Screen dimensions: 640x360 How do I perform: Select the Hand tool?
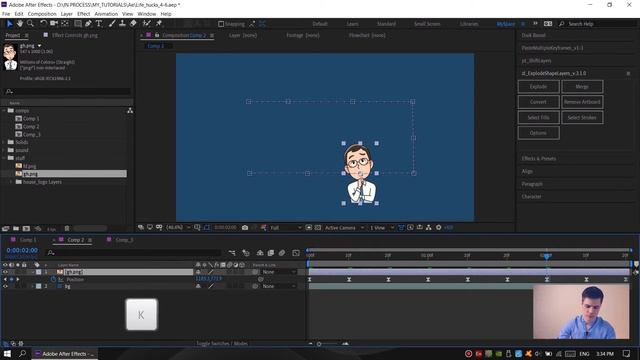(20, 24)
